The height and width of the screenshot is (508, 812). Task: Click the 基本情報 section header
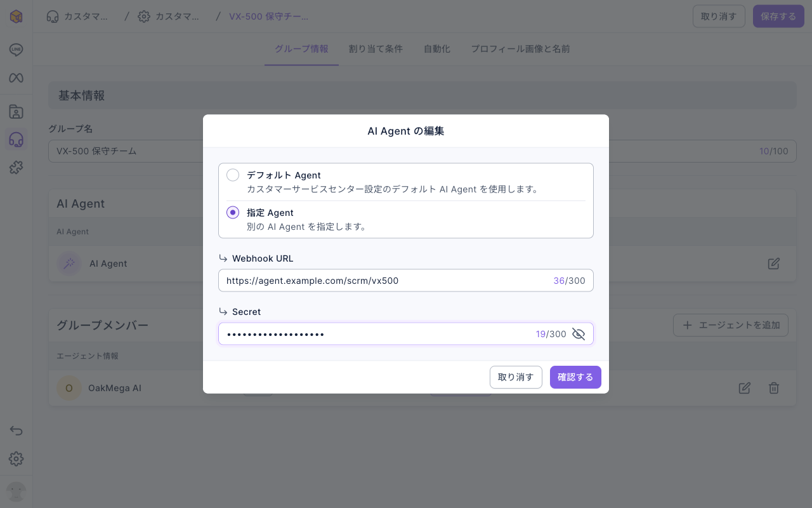(x=422, y=95)
